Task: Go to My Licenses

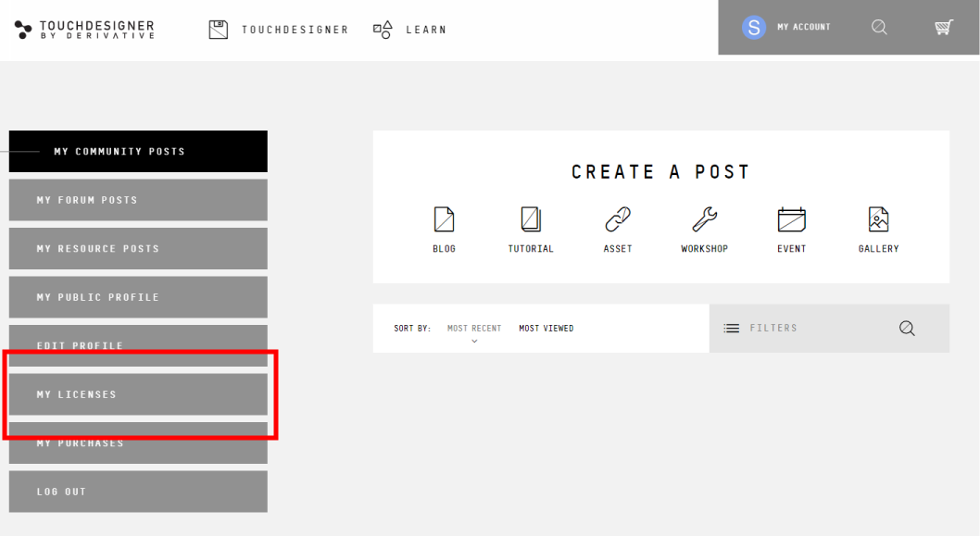Action: pyautogui.click(x=138, y=394)
